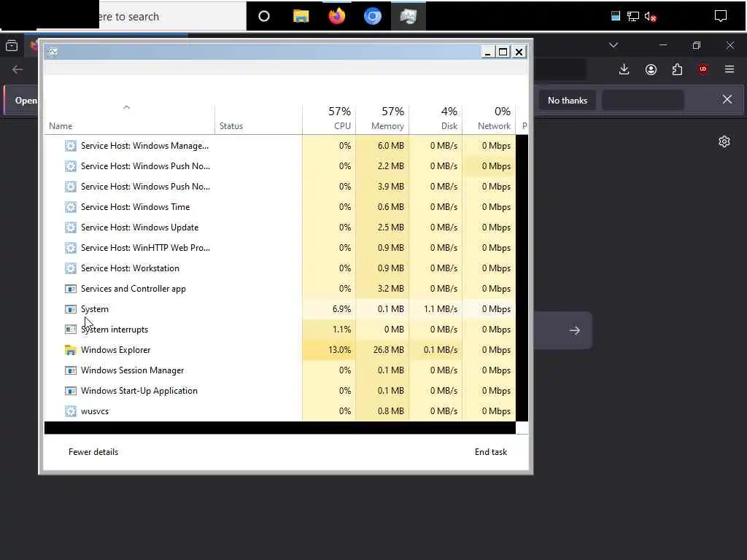
Task: Click the Windows Start-Up Application icon
Action: tap(71, 391)
